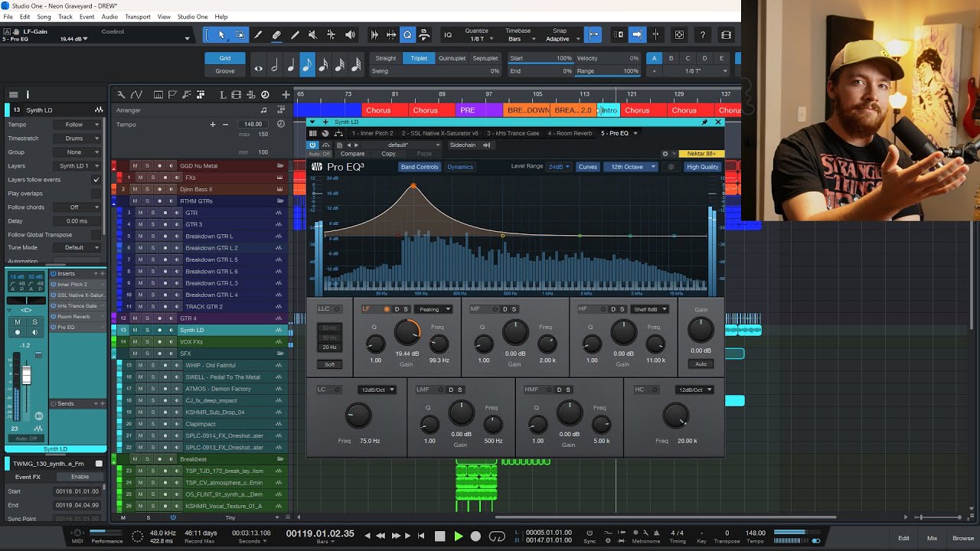Open plugin settings gear next to Nektar 88+

(x=665, y=154)
